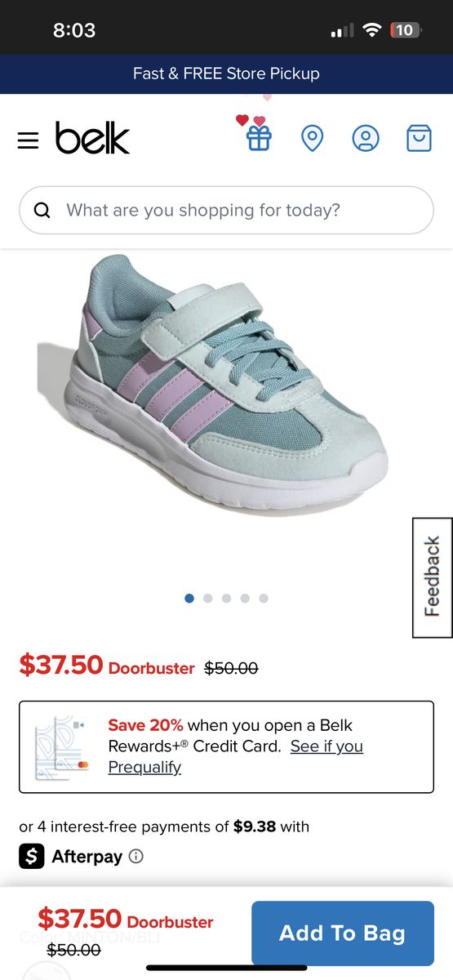Select the third image carousel dot

click(x=226, y=598)
